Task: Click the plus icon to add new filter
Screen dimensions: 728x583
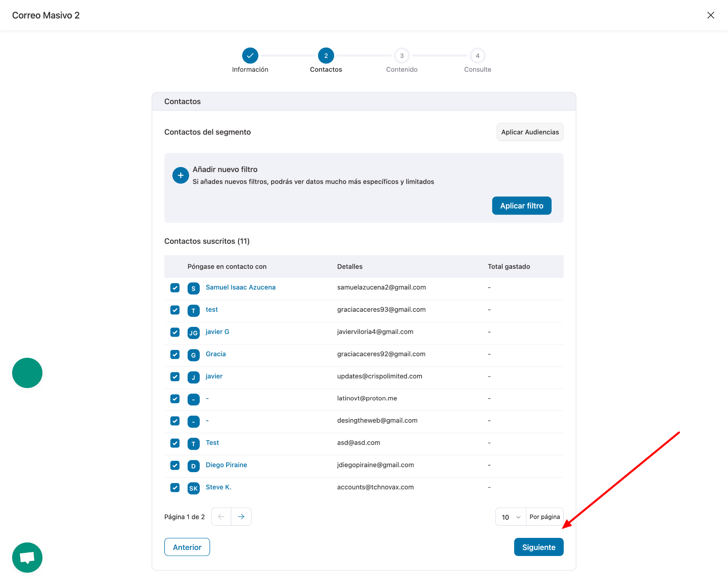Action: click(181, 176)
